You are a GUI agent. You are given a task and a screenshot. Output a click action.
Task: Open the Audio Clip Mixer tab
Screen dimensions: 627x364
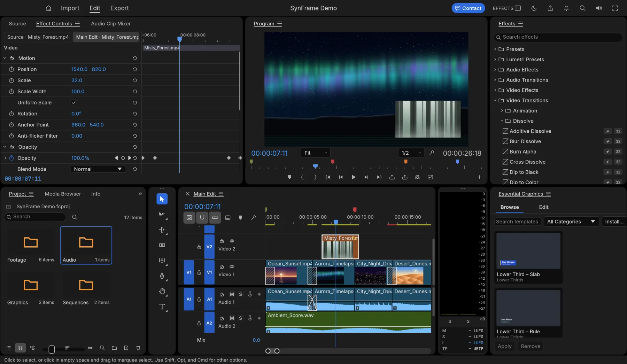coord(111,24)
